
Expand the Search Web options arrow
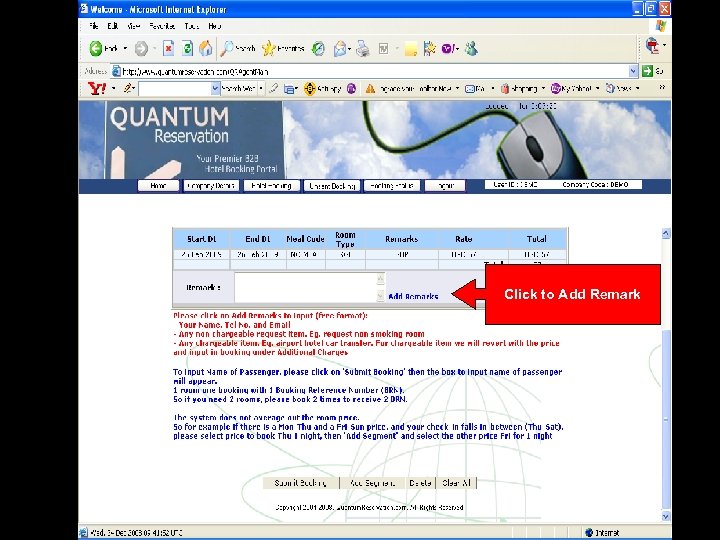pyautogui.click(x=261, y=88)
